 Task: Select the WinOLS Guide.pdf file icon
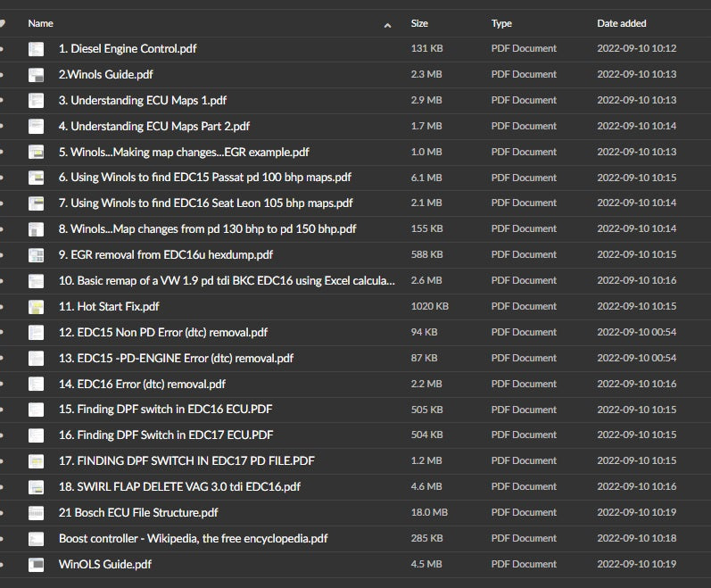(x=36, y=565)
